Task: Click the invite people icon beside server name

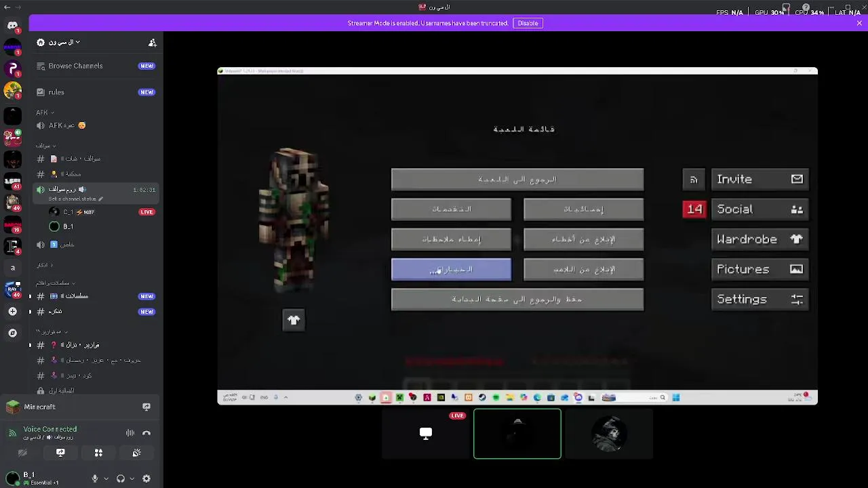Action: click(153, 43)
